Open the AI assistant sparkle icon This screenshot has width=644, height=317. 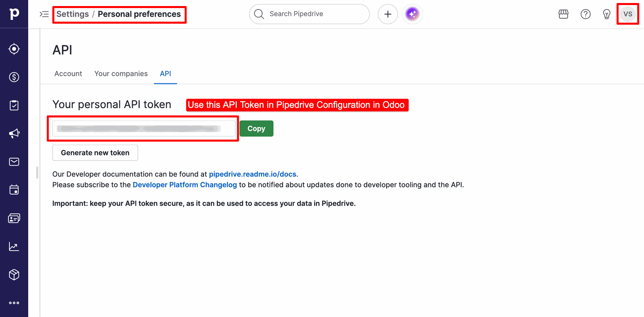click(x=413, y=14)
